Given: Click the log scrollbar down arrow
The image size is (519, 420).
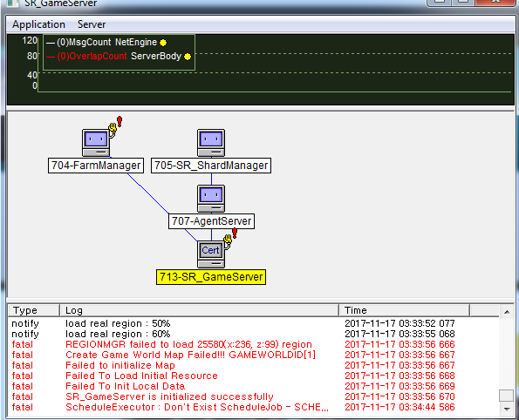Looking at the screenshot, I should coord(507,409).
